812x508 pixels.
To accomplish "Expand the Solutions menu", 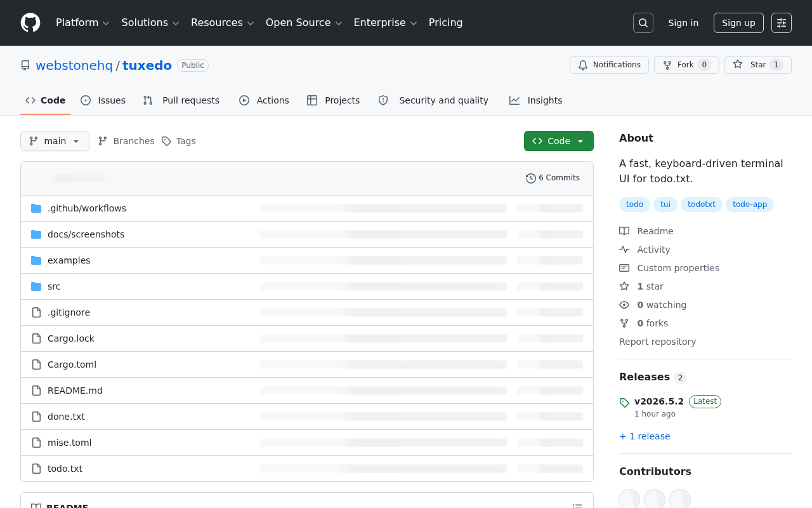I will pyautogui.click(x=150, y=23).
